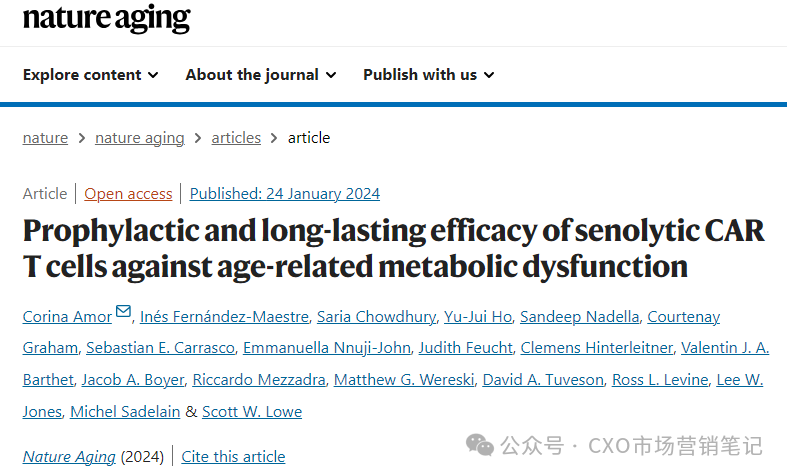Select author Judith Feucht
787x476 pixels.
466,348
